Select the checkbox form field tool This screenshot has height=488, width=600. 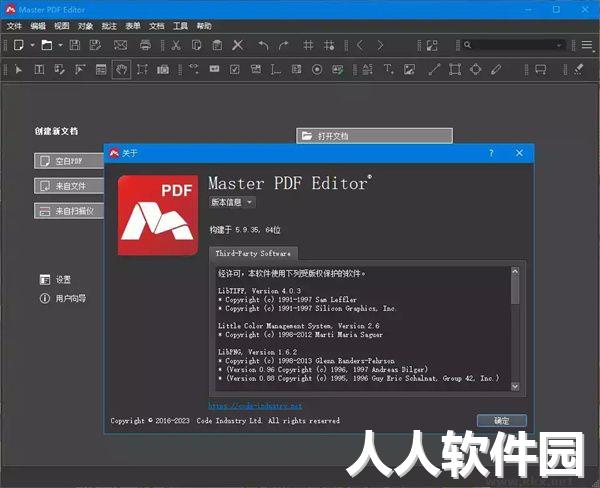235,70
